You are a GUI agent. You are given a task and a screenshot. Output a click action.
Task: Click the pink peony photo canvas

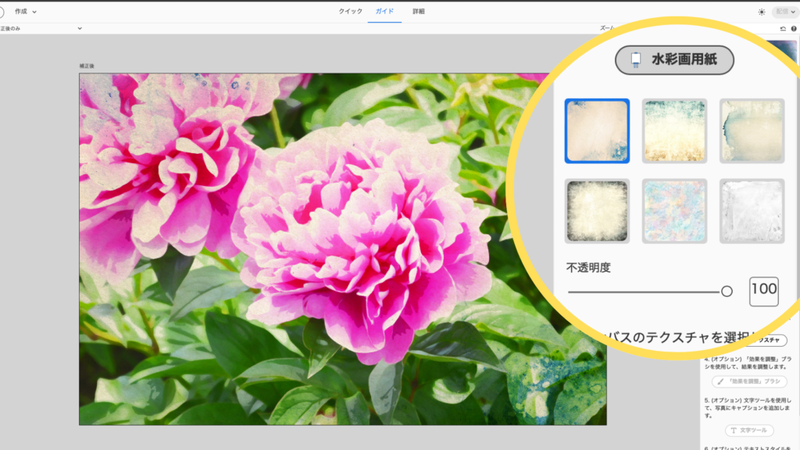(x=343, y=249)
